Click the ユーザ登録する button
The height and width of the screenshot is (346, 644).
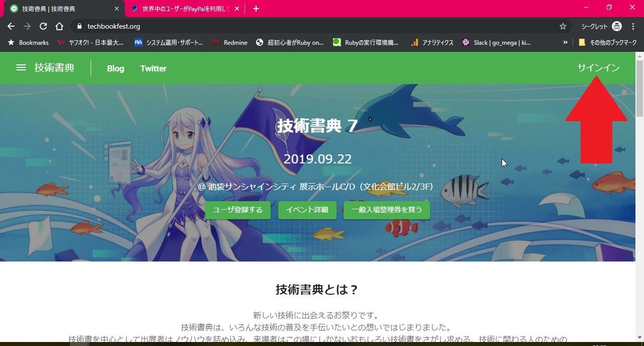tap(237, 210)
